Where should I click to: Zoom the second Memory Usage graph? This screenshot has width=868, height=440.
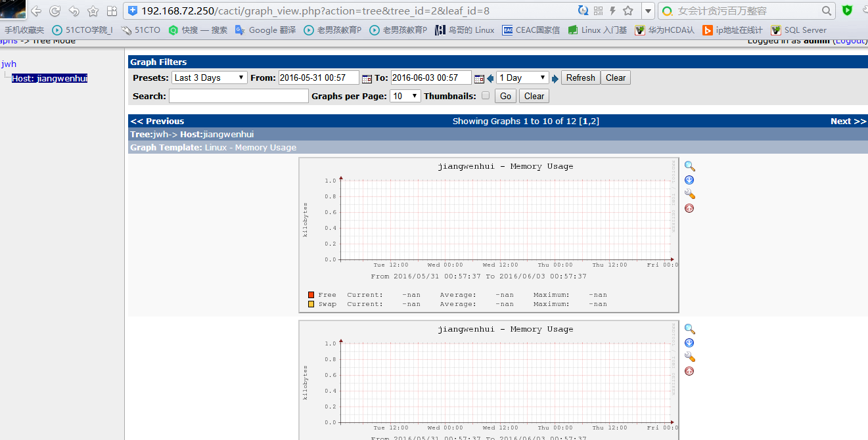click(689, 329)
